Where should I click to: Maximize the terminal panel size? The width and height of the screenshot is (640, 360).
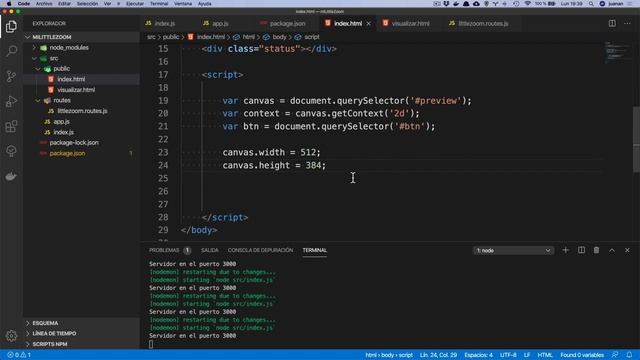612,250
